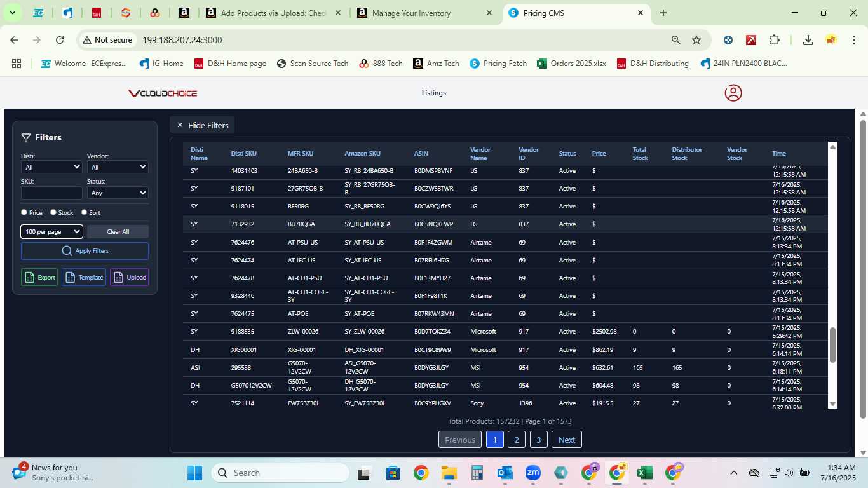
Task: Open Chrome tab search dropdown arrow
Action: (12, 13)
